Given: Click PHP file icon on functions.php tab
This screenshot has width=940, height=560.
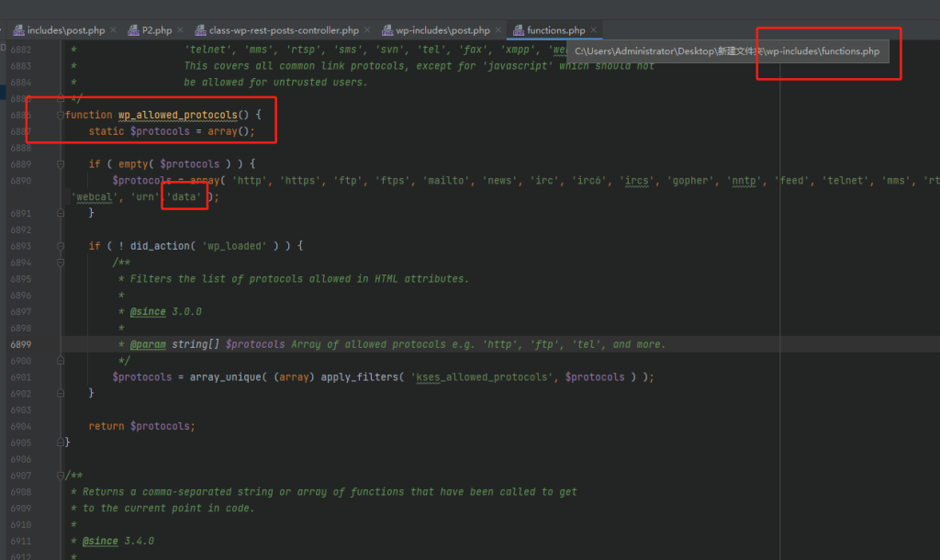Looking at the screenshot, I should (518, 30).
